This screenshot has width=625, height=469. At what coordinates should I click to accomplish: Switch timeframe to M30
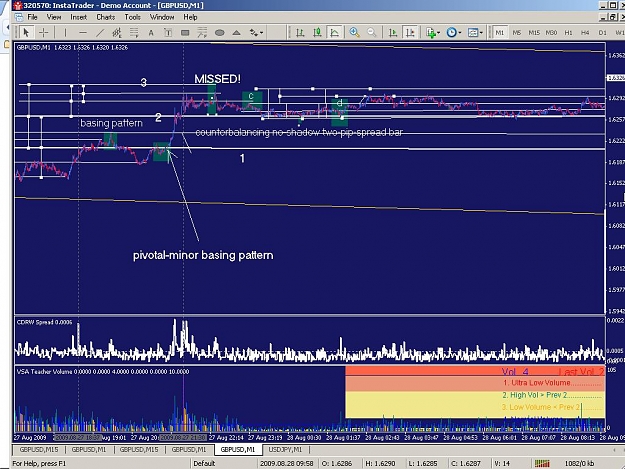(x=551, y=33)
